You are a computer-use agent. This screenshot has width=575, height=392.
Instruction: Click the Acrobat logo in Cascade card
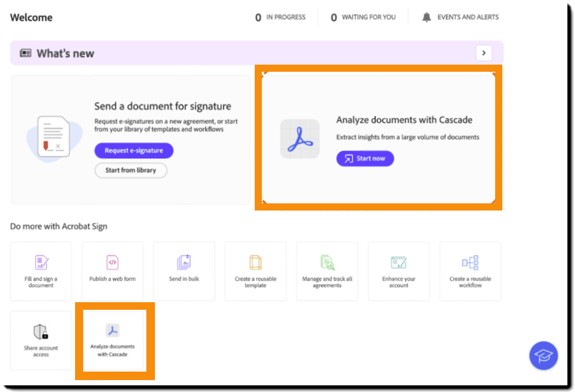(300, 139)
